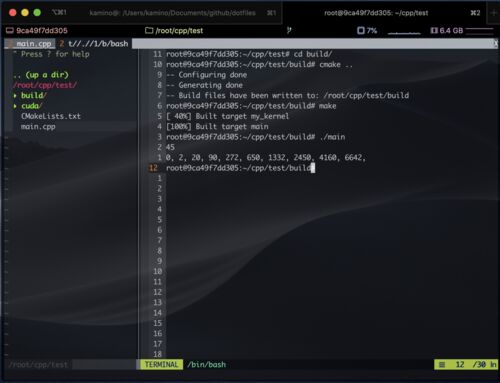The width and height of the screenshot is (500, 383).
Task: Select the cuda/ directory name
Action: point(32,106)
